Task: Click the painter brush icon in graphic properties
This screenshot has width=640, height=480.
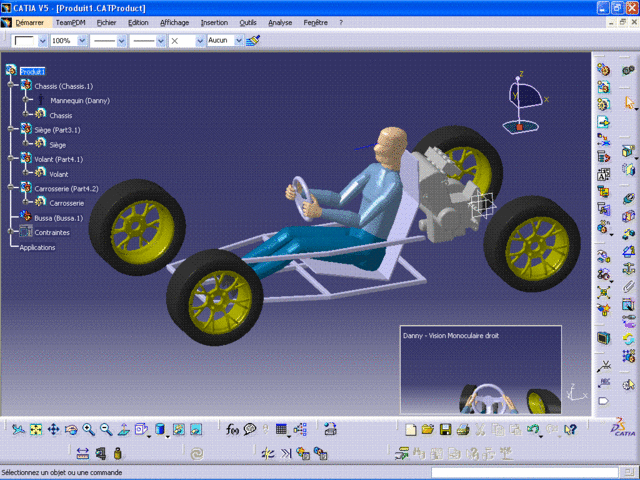Action: click(x=253, y=41)
